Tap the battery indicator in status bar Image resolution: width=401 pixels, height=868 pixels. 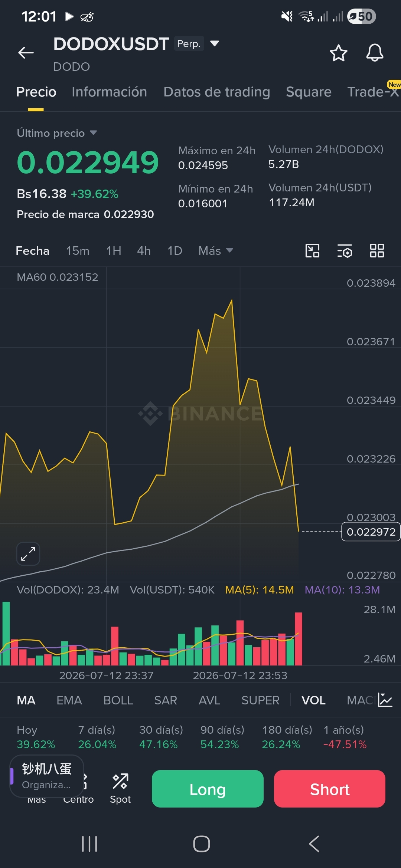coord(361,16)
